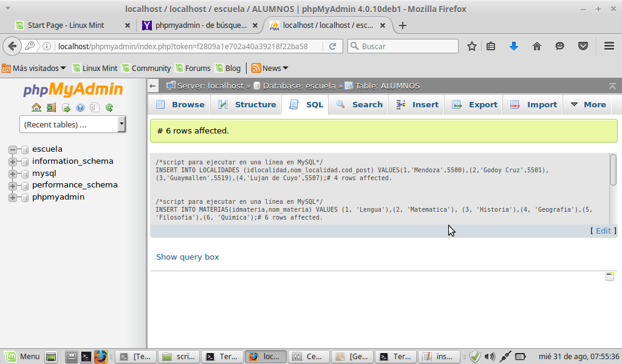
Task: Click the phpMyAdmin Home icon in sidebar
Action: tap(36, 108)
